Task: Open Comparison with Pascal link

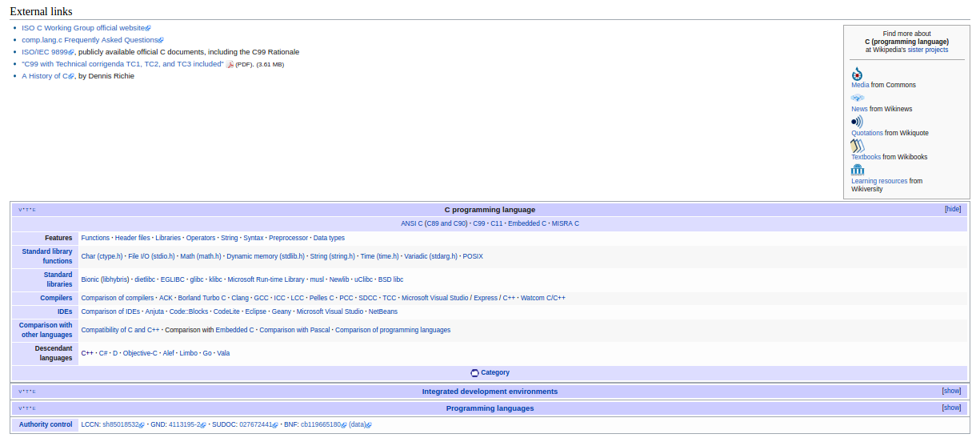Action: (x=294, y=330)
